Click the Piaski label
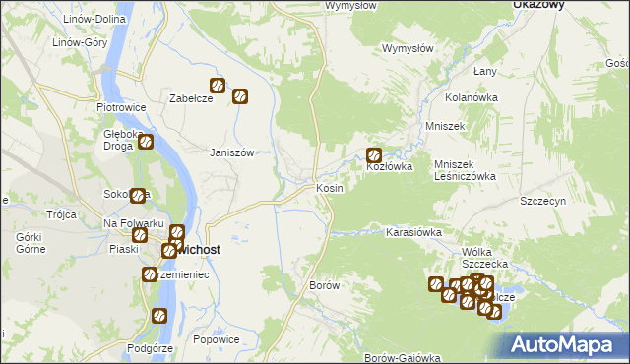630x364 pixels. point(124,249)
